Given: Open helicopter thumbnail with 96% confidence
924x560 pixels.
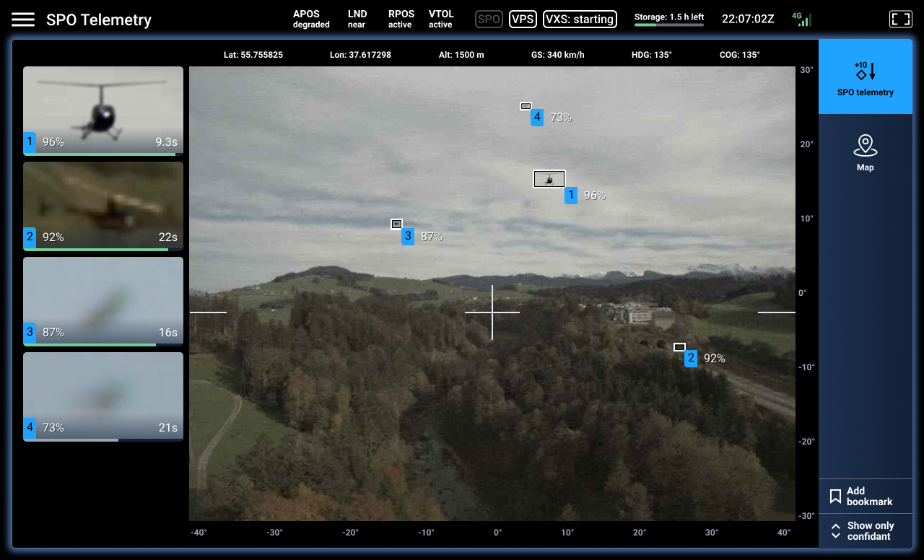Looking at the screenshot, I should 103,110.
